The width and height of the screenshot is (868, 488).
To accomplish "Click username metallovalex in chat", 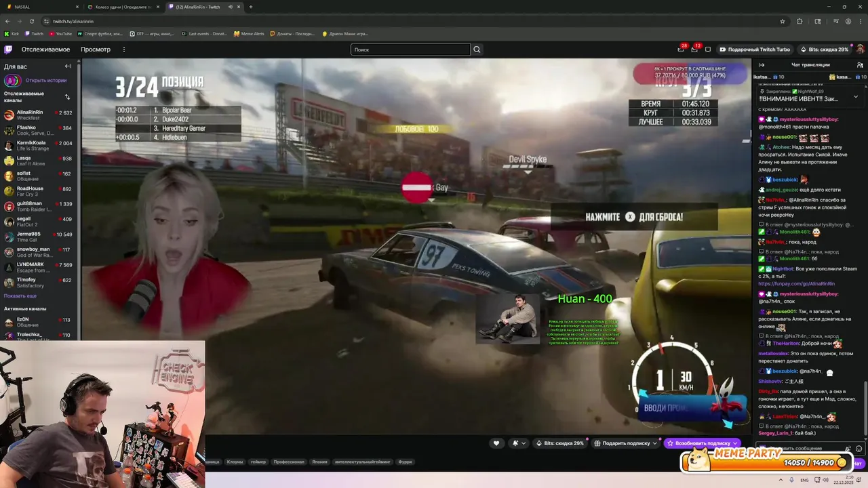I will 773,354.
